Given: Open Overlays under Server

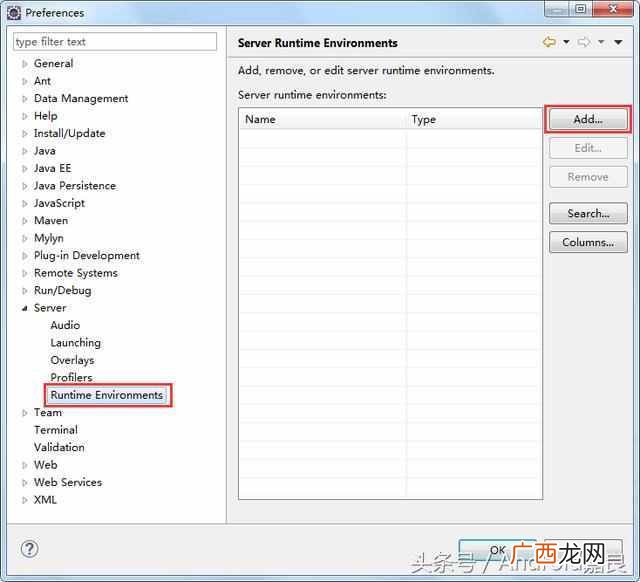Looking at the screenshot, I should click(x=73, y=360).
